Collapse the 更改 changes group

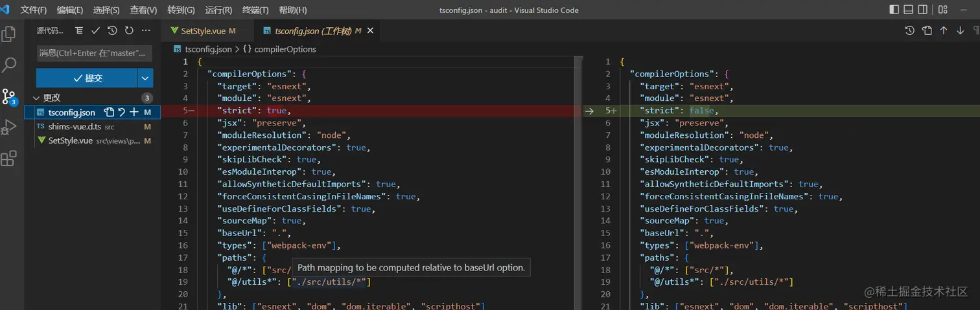[x=36, y=98]
